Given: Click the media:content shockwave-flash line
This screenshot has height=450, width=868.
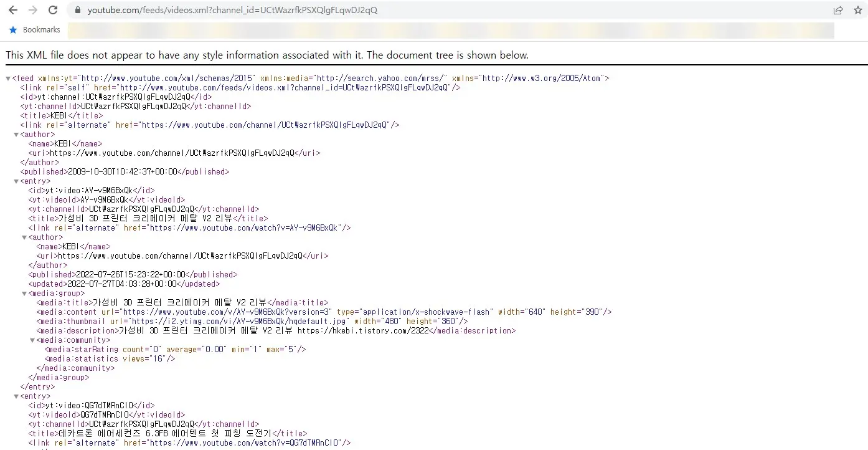Looking at the screenshot, I should pyautogui.click(x=324, y=312).
